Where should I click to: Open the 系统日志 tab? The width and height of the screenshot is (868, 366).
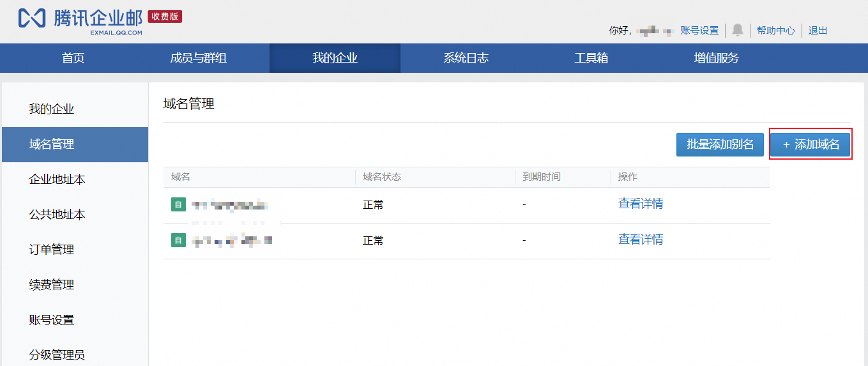pos(466,58)
